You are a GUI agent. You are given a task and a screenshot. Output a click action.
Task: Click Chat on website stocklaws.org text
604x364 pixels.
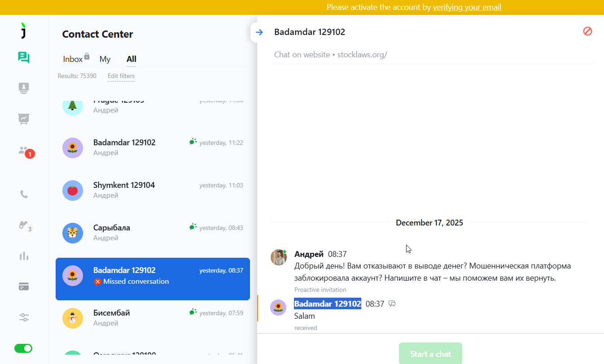(x=331, y=55)
